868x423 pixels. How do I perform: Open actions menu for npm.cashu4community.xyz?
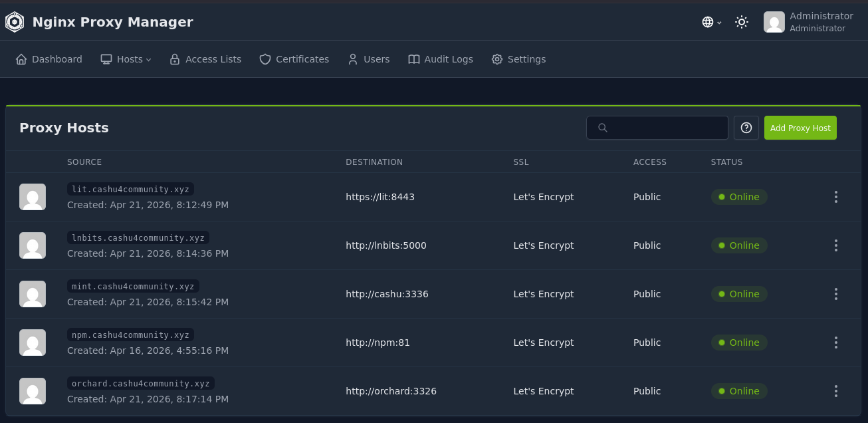coord(836,343)
